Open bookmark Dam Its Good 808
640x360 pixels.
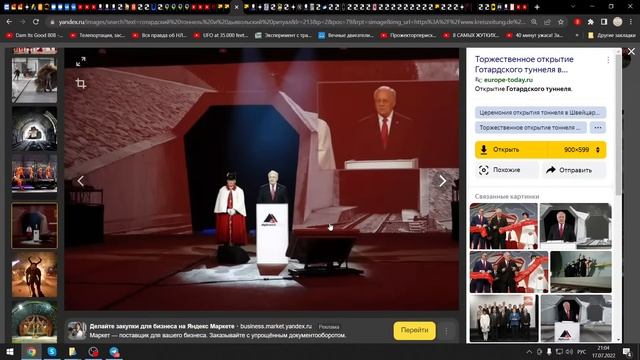(x=35, y=36)
